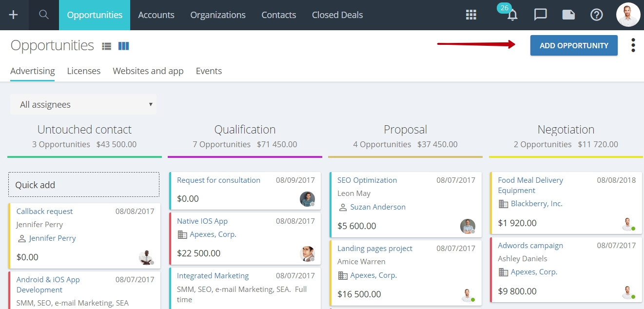Go to Contacts in top navigation
Screen dimensions: 644x309
click(279, 15)
